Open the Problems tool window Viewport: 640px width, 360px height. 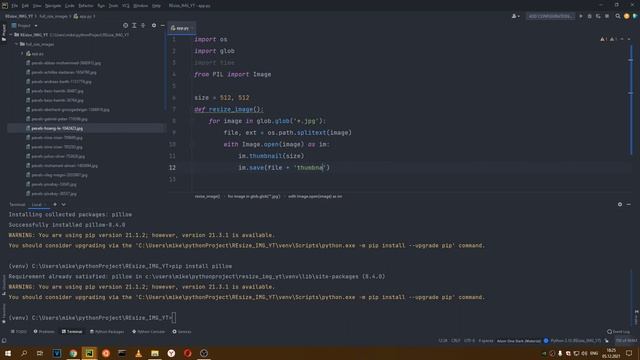tap(44, 331)
